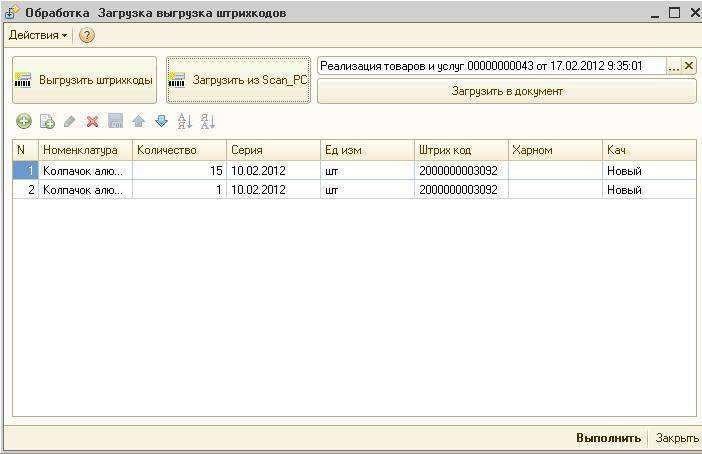Sort table ascending with A-Z icon
Screen dimensions: 702x454
point(184,121)
